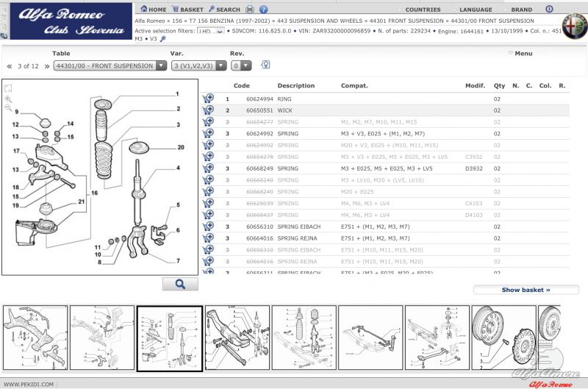Click the key icon after M3 V3 filters
Image resolution: width=588 pixels, height=389 pixels.
[x=162, y=39]
